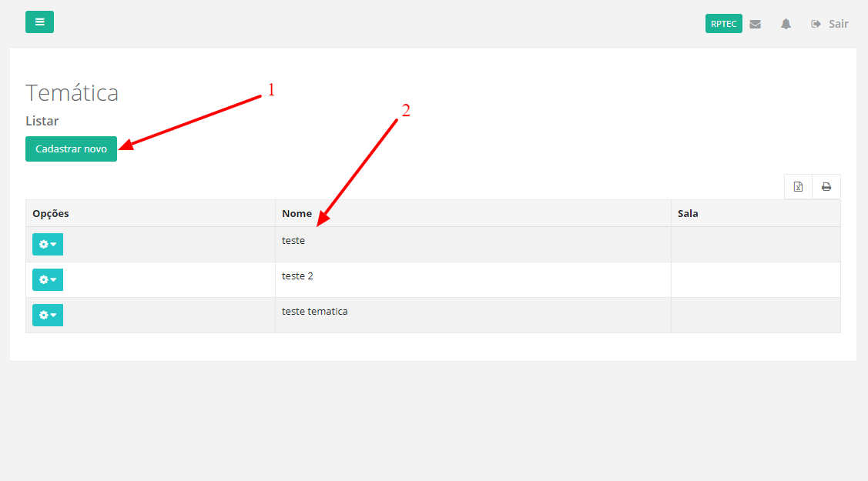The width and height of the screenshot is (868, 481).
Task: Log out using the Sair link
Action: coord(829,24)
